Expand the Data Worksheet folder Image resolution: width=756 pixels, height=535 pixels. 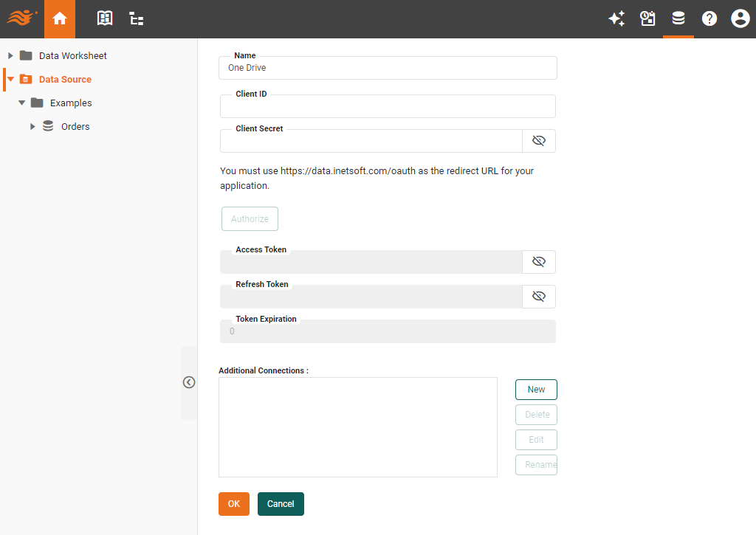(10, 55)
